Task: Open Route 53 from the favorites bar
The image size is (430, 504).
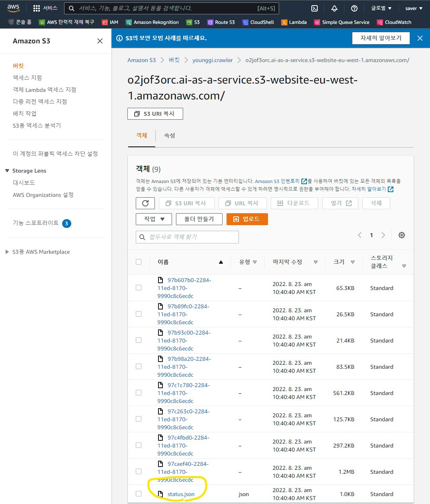Action: click(221, 22)
